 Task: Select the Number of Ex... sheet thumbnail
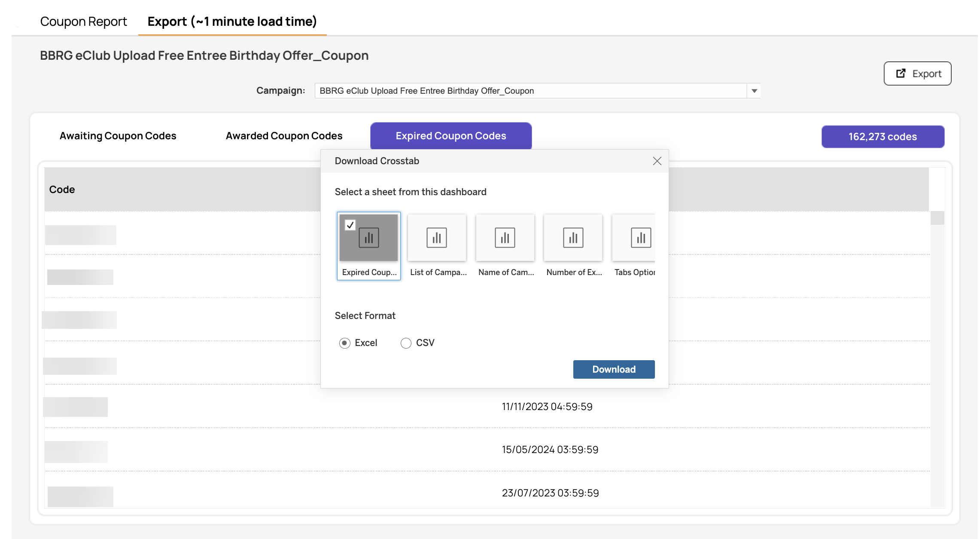coord(573,238)
